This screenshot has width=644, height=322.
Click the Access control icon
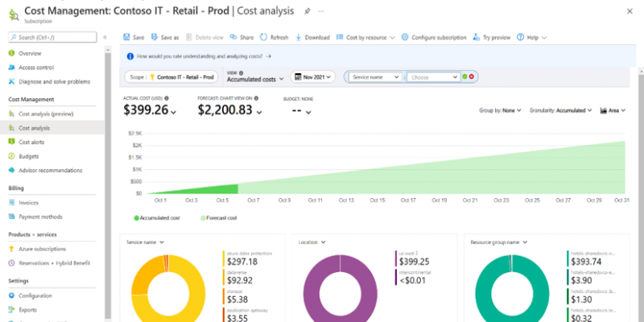[12, 68]
